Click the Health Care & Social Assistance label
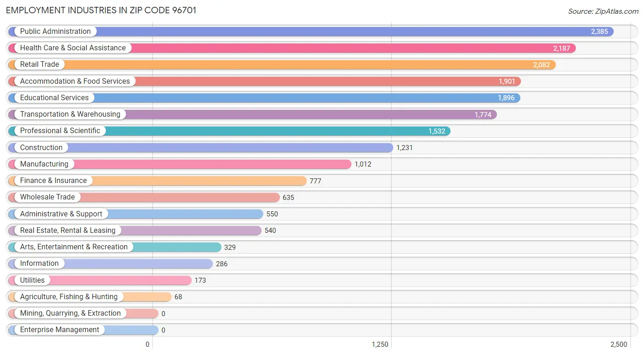The image size is (644, 355). pyautogui.click(x=73, y=48)
